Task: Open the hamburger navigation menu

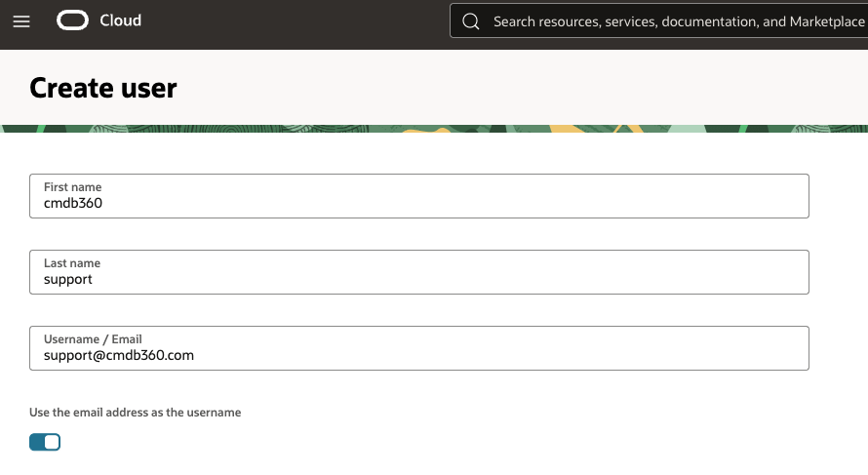Action: 21,21
